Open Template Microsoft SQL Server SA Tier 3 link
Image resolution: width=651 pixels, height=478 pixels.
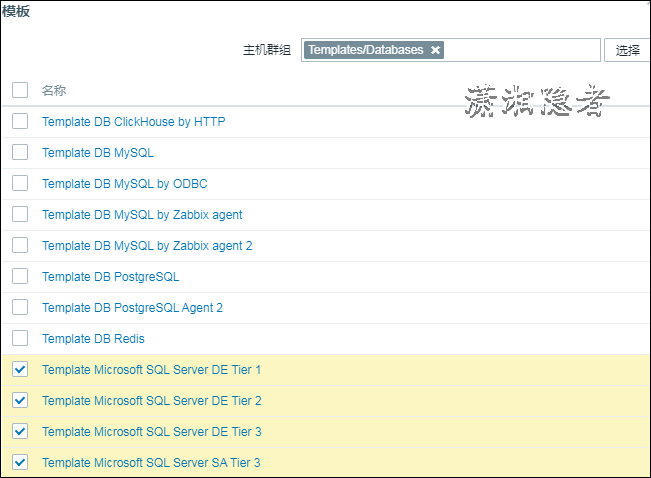pos(151,463)
